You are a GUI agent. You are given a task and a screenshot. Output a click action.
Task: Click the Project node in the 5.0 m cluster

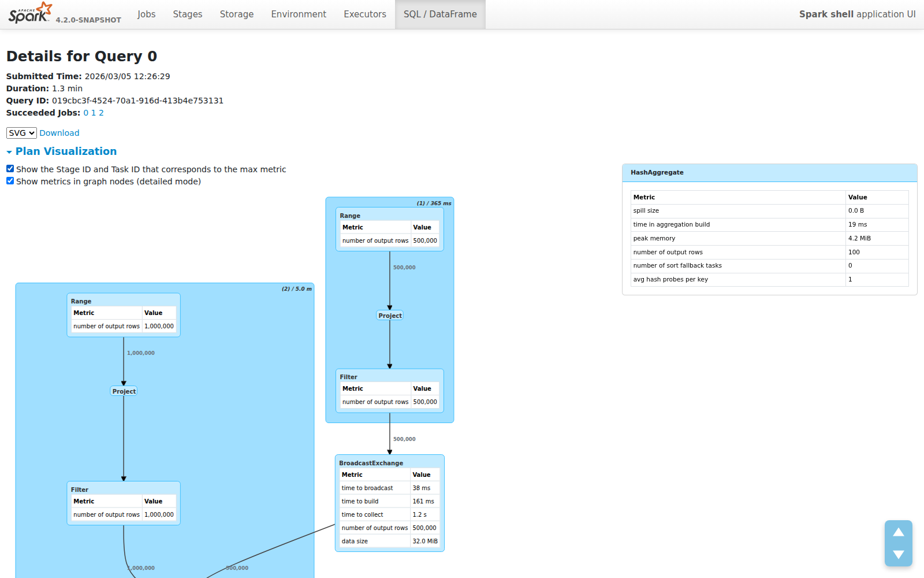pos(124,391)
